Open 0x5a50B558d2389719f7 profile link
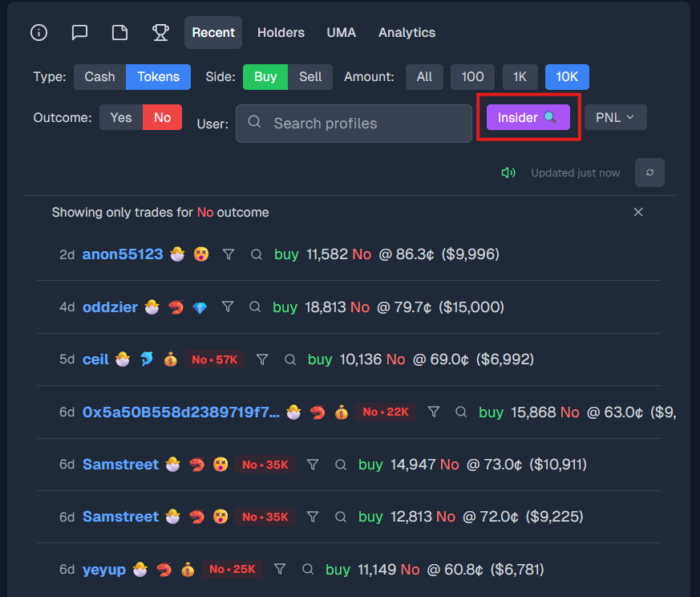Screen dimensions: 700x597 (x=181, y=412)
